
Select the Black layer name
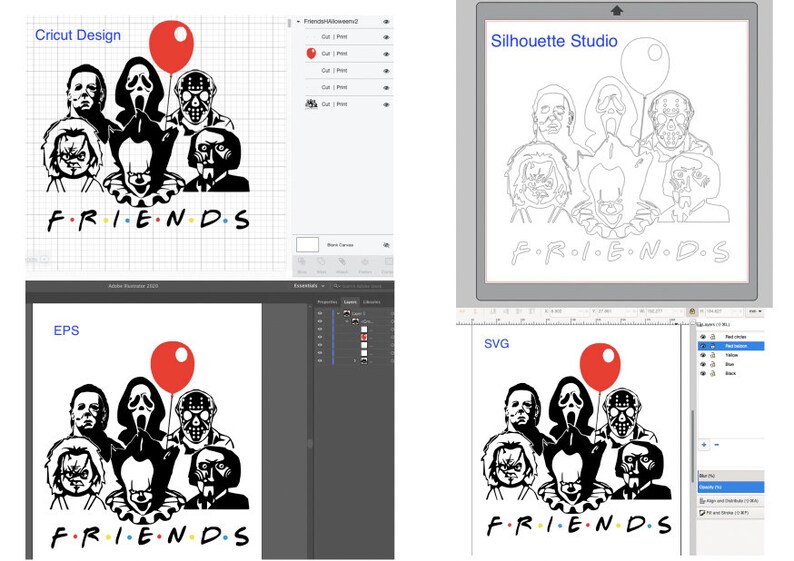[x=730, y=374]
